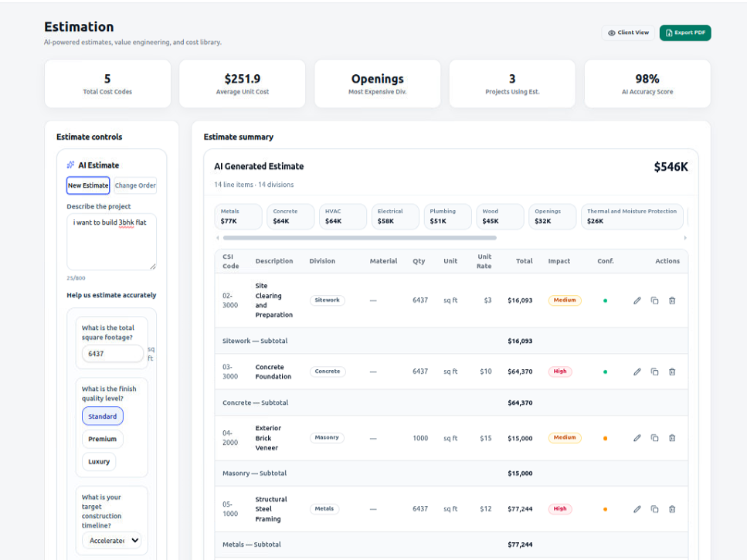The image size is (747, 560).
Task: Delete the Site Clearing line item
Action: pyautogui.click(x=672, y=300)
